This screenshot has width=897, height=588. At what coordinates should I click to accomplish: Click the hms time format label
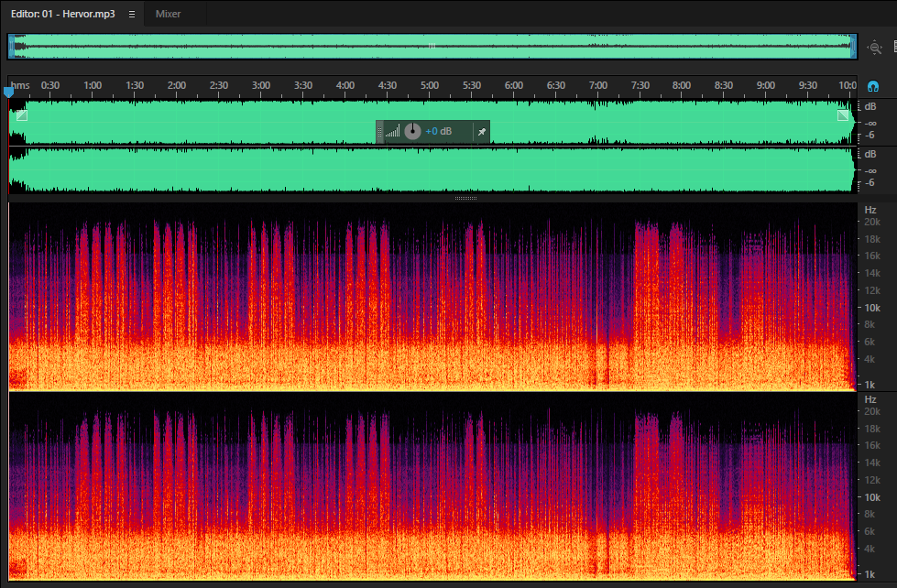(x=20, y=86)
